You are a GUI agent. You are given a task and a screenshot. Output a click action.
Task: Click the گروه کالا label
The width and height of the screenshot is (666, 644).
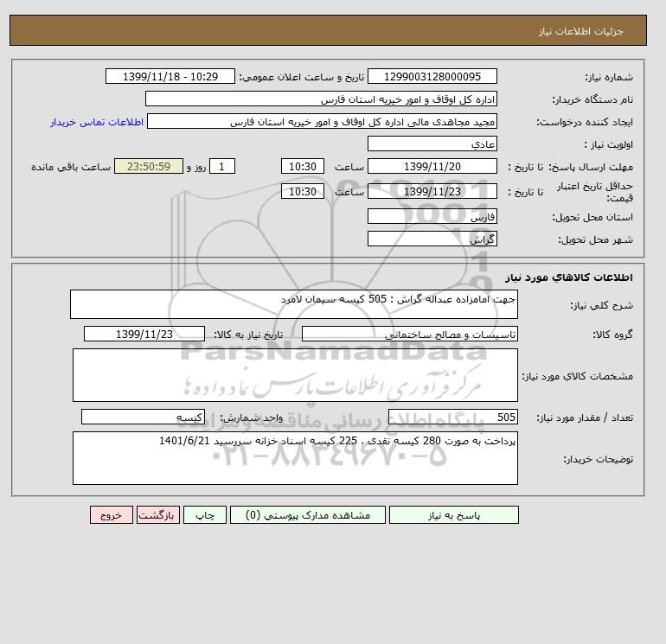612,335
